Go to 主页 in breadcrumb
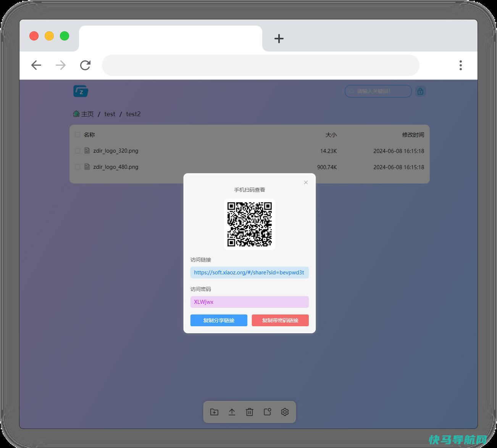Viewport: 497px width, 448px height. click(x=87, y=114)
